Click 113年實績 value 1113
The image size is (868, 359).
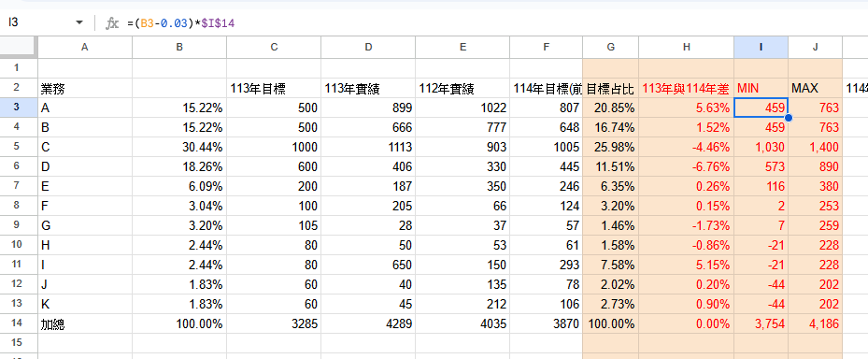point(369,148)
